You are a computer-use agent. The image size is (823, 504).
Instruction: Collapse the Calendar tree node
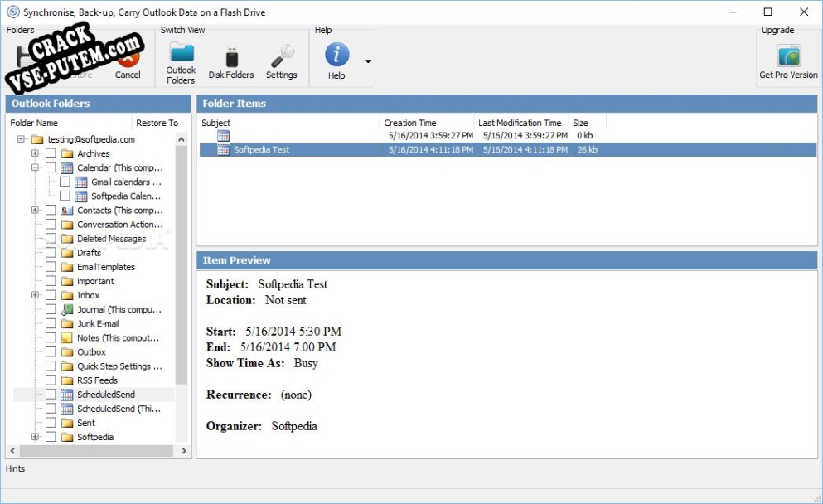35,167
